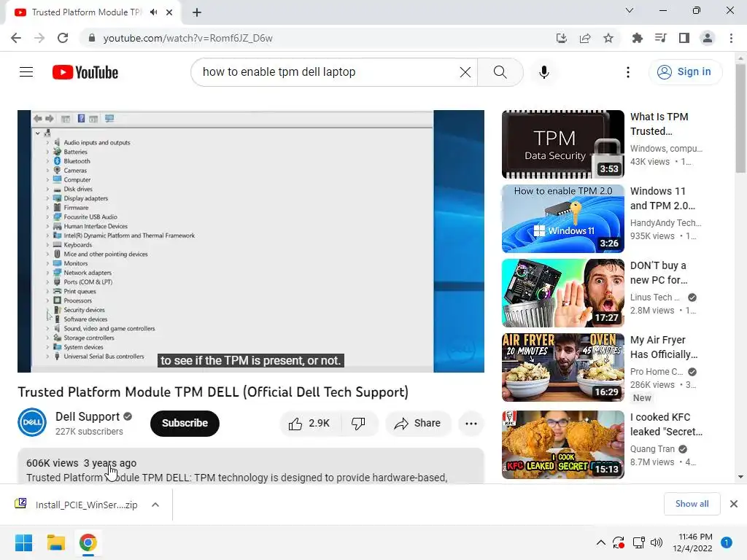The height and width of the screenshot is (560, 747).
Task: Clear the search box with X icon
Action: 465,72
